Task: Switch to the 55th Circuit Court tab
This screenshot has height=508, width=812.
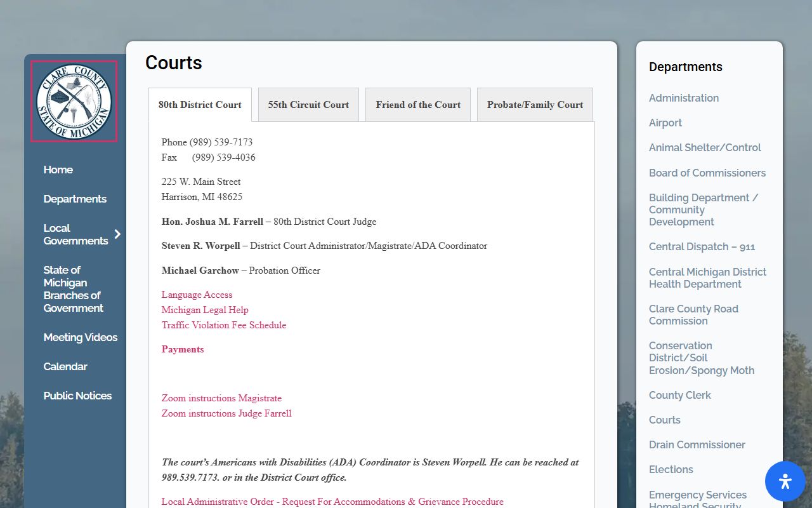Action: point(308,105)
